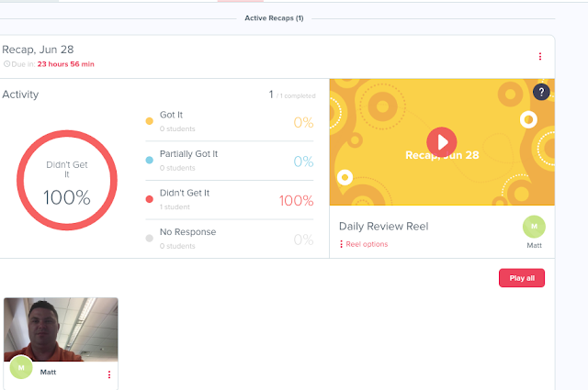Open Reel options menu
588x390 pixels.
point(364,244)
